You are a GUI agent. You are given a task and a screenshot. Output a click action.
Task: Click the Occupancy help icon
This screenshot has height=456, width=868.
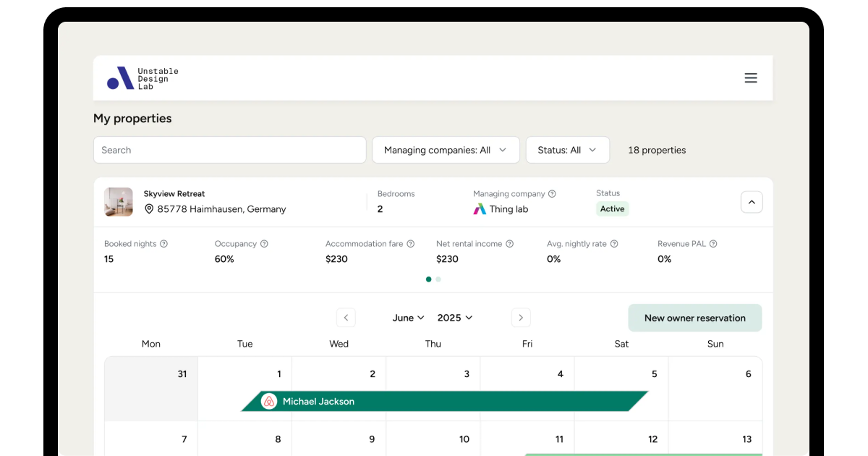coord(264,244)
